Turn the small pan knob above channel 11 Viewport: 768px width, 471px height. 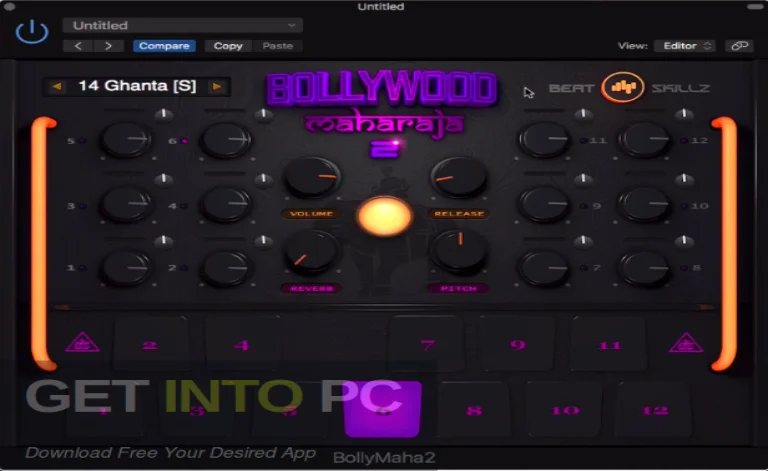click(583, 115)
